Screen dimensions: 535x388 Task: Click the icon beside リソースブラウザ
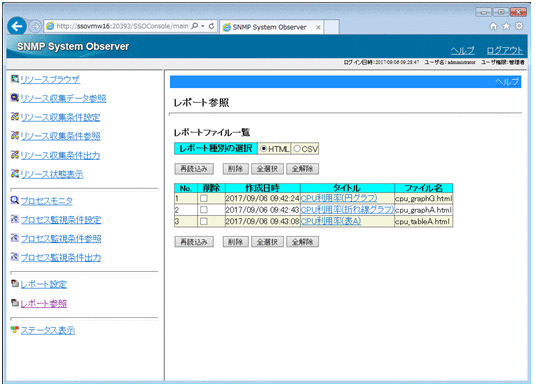[x=14, y=79]
